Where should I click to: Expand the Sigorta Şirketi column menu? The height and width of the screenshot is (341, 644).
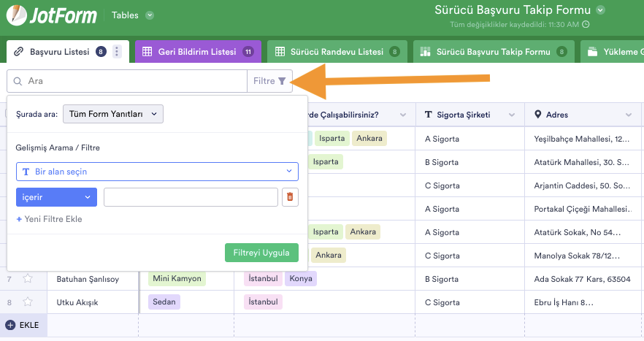[x=511, y=115]
